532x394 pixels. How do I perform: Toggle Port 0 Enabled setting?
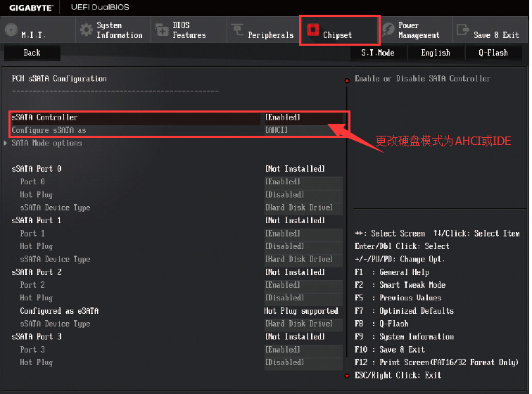[303, 182]
